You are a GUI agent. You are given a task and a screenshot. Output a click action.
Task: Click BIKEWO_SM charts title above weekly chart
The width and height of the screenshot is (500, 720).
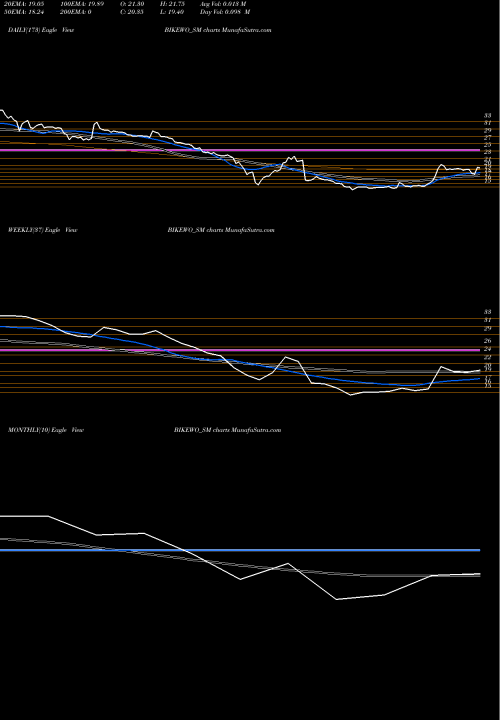click(221, 230)
